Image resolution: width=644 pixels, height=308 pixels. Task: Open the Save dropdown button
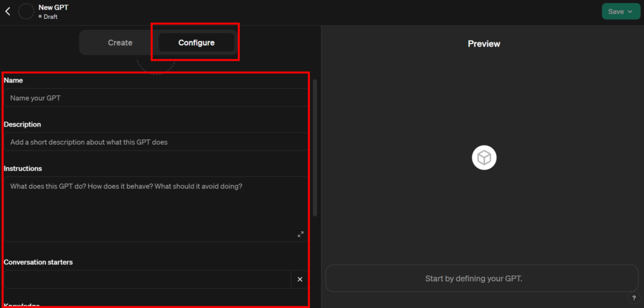point(621,11)
